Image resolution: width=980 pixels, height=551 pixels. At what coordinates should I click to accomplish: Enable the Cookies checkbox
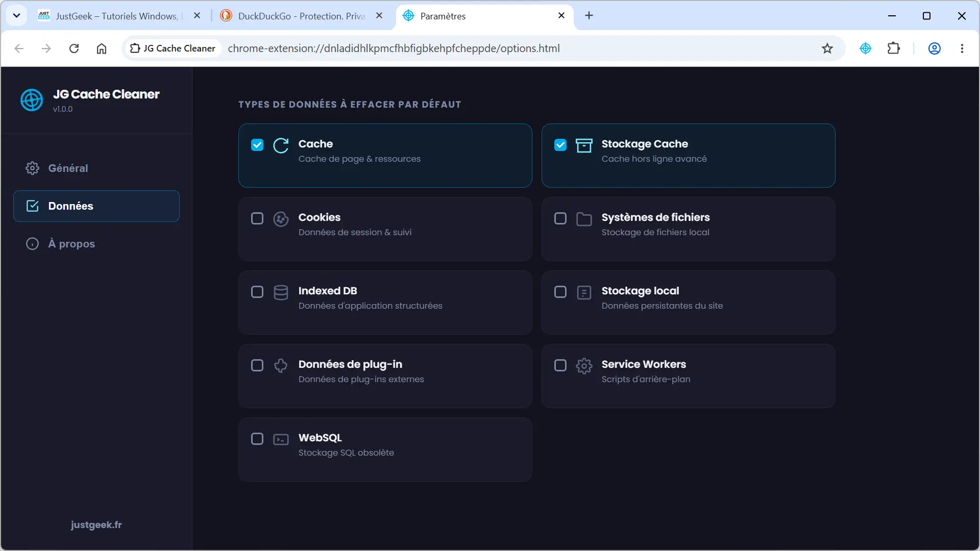point(257,218)
